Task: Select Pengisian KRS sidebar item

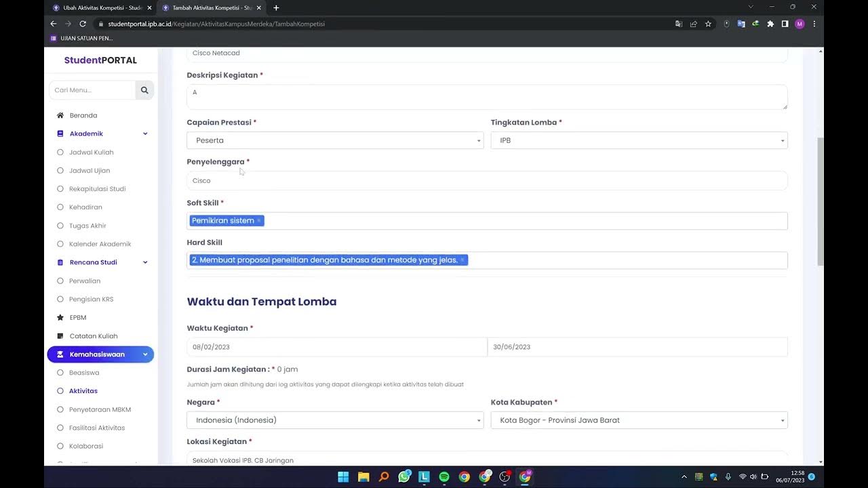Action: click(91, 300)
